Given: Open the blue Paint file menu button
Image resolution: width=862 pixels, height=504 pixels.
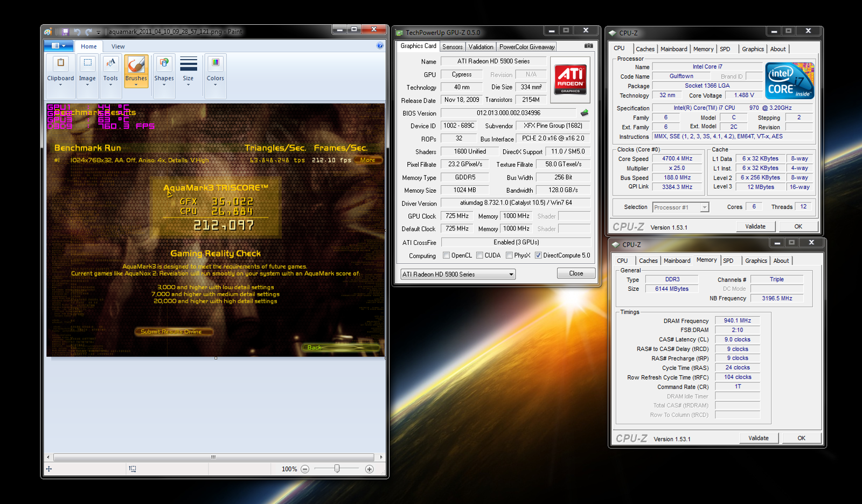Looking at the screenshot, I should [59, 46].
